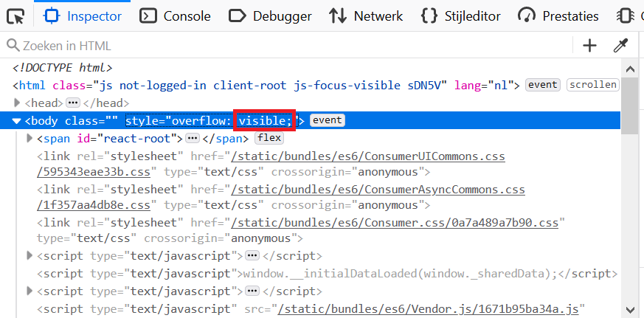The width and height of the screenshot is (644, 318).
Task: Switch to the Console tab
Action: [176, 15]
